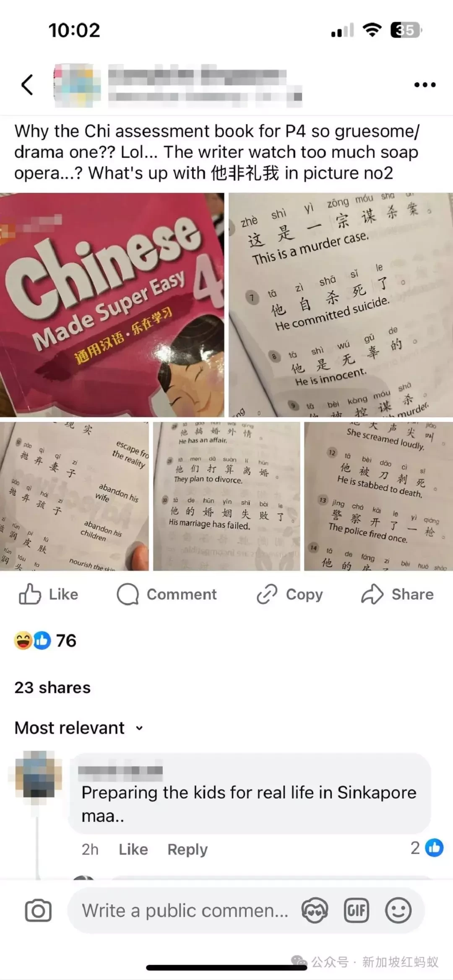
Task: Reply to the Sinkapore comment
Action: (187, 850)
